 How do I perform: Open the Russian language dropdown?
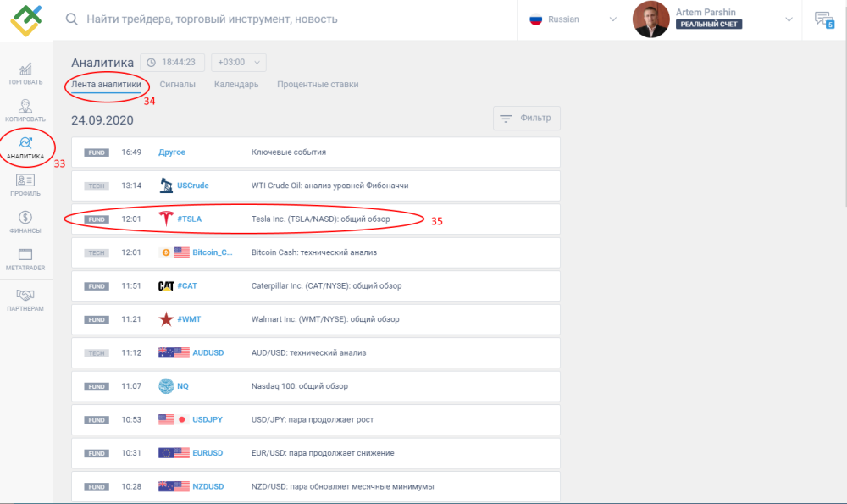570,19
